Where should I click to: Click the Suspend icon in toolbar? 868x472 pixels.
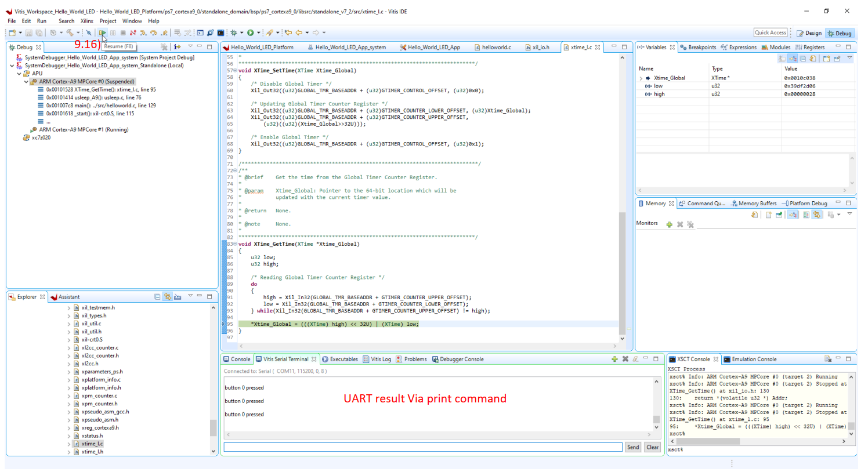click(113, 33)
